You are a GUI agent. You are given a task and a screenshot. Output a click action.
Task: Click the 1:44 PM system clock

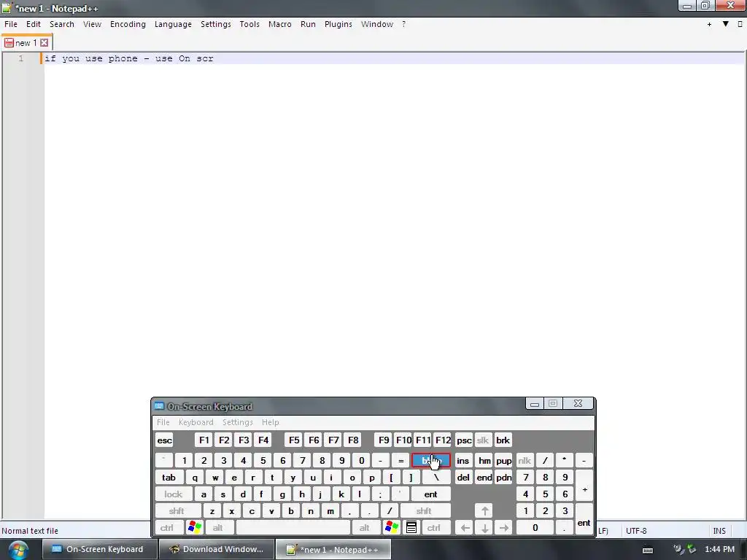(719, 550)
